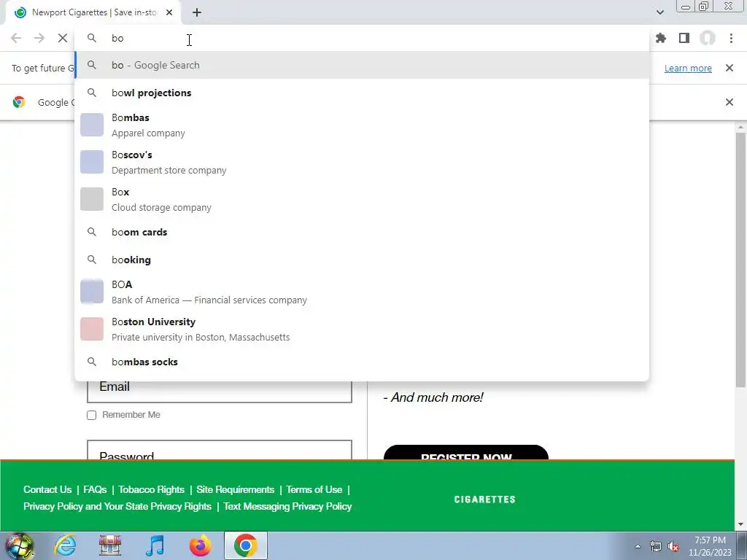
Task: Click the taskbar clock showing 7:57 PM
Action: (x=710, y=546)
